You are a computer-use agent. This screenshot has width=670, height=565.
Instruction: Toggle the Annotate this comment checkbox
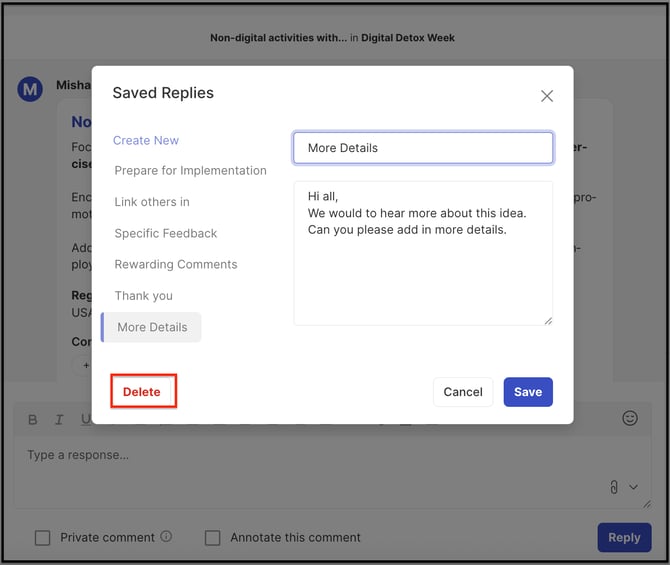coord(213,538)
